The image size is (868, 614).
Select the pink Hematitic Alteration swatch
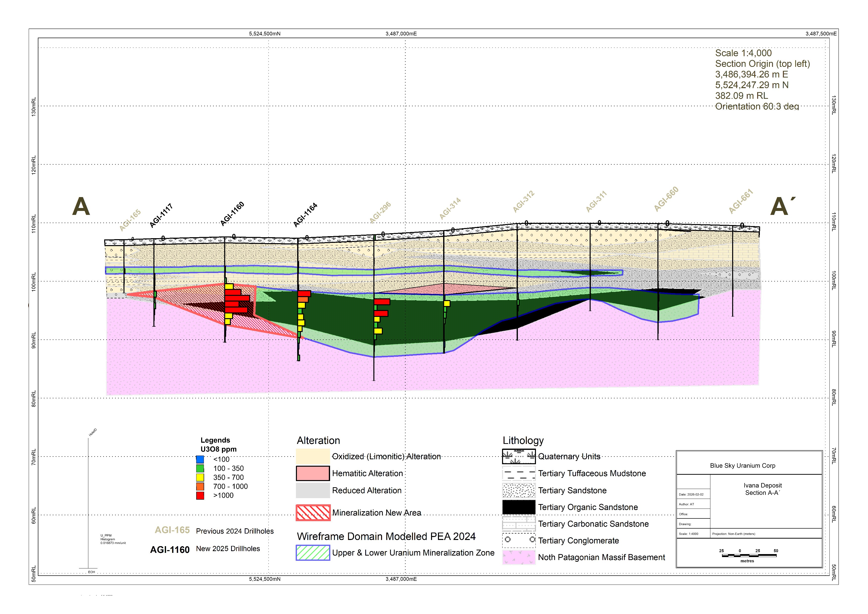point(313,473)
